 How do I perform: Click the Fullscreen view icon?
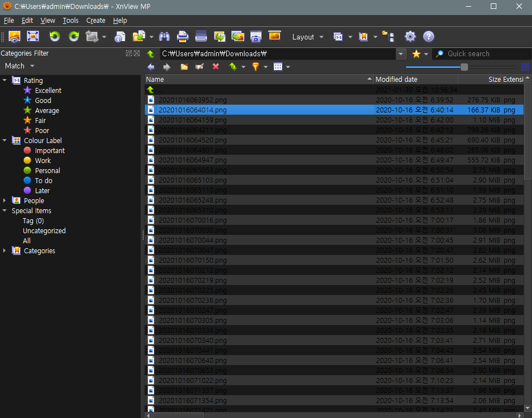coord(33,37)
